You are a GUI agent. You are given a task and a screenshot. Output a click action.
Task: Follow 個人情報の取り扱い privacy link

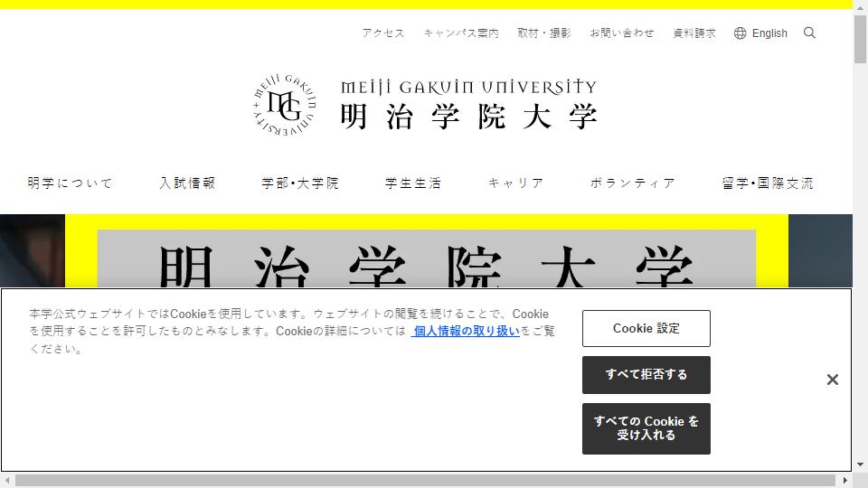[466, 331]
